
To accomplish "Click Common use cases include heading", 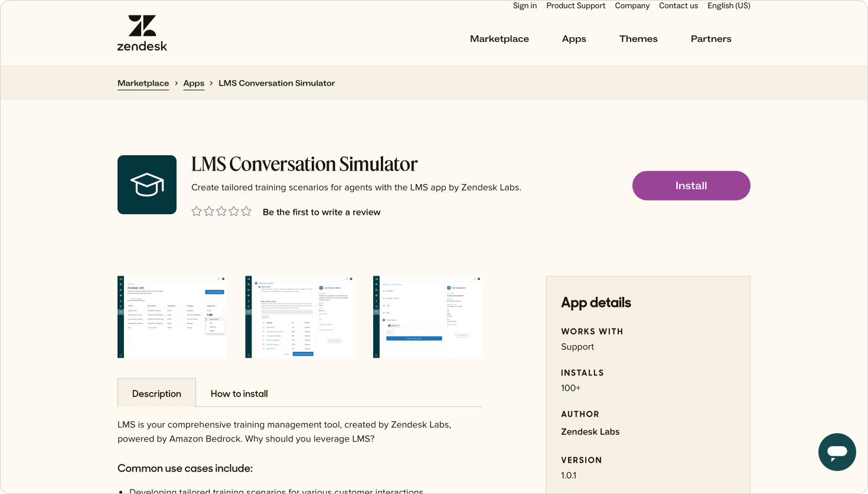I will (x=185, y=468).
